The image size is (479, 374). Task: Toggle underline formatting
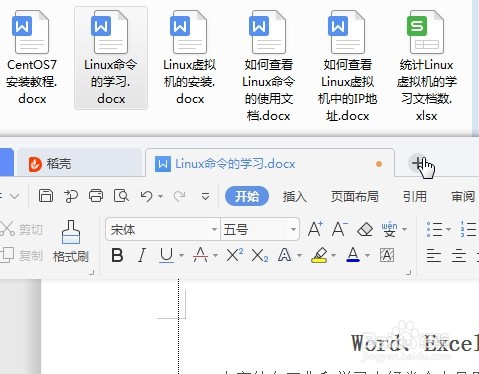click(x=166, y=256)
